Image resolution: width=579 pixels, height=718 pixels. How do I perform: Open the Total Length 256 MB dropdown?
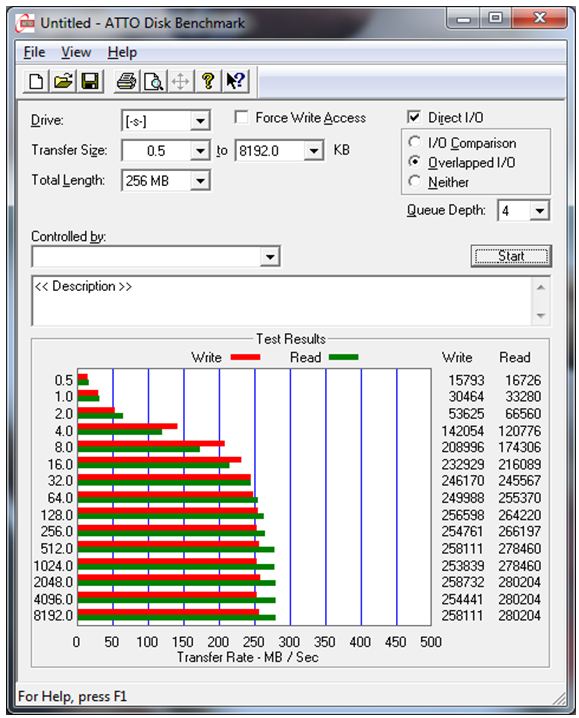[x=200, y=180]
